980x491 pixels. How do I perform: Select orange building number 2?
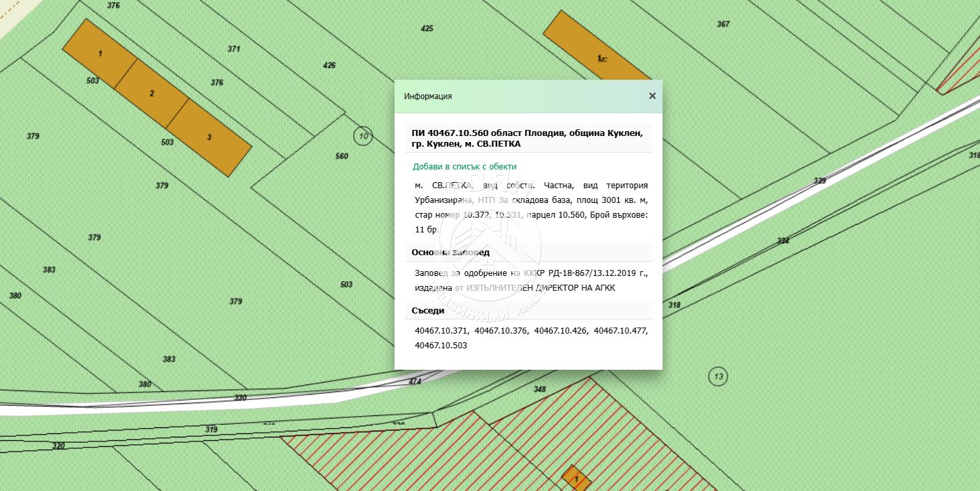(x=152, y=93)
